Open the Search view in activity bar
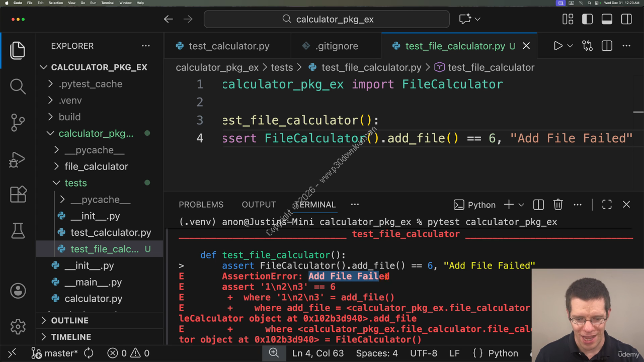Viewport: 644px width, 362px height. (18, 86)
